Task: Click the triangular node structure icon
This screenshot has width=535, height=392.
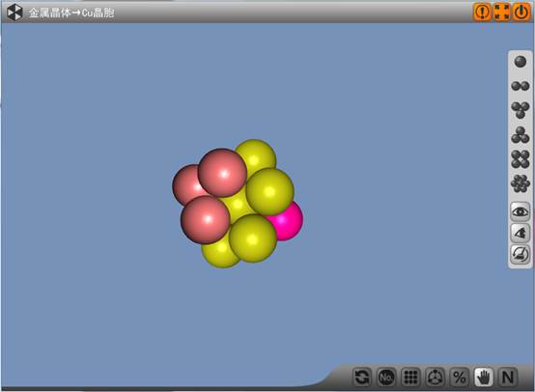Action: [x=435, y=378]
